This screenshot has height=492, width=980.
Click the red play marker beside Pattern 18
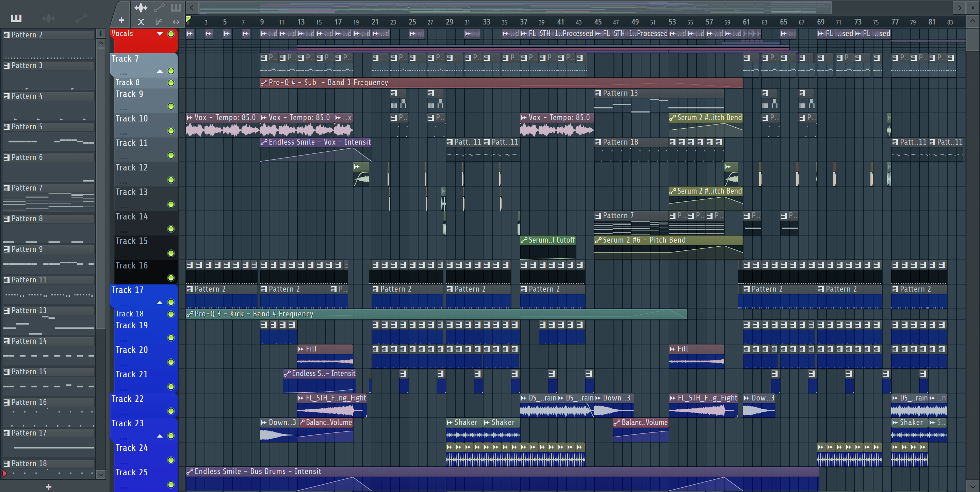4,473
